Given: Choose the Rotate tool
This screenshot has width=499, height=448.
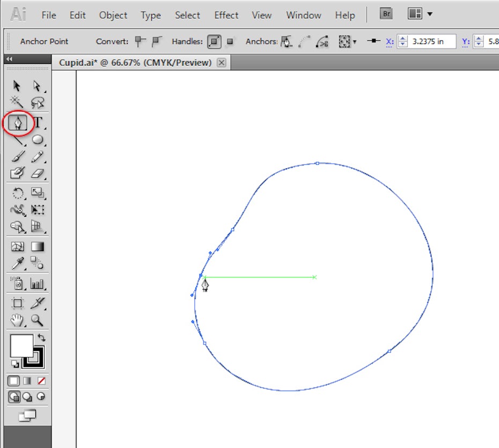Looking at the screenshot, I should (x=18, y=193).
